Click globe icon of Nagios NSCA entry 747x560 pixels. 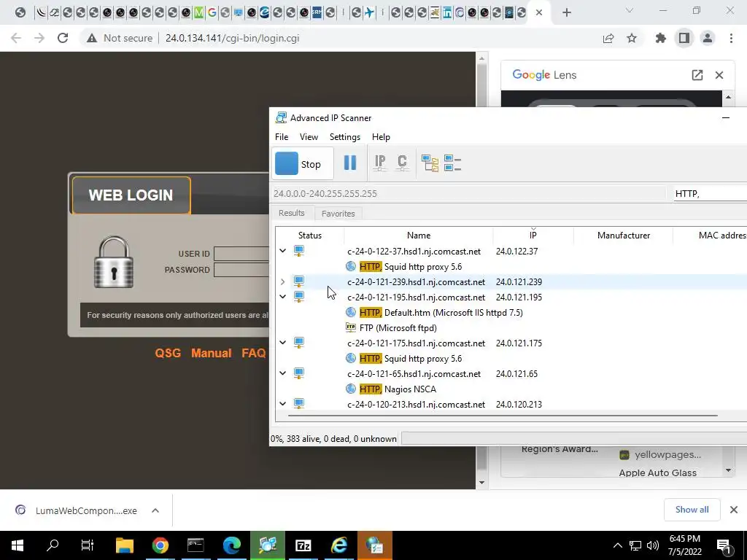point(351,389)
